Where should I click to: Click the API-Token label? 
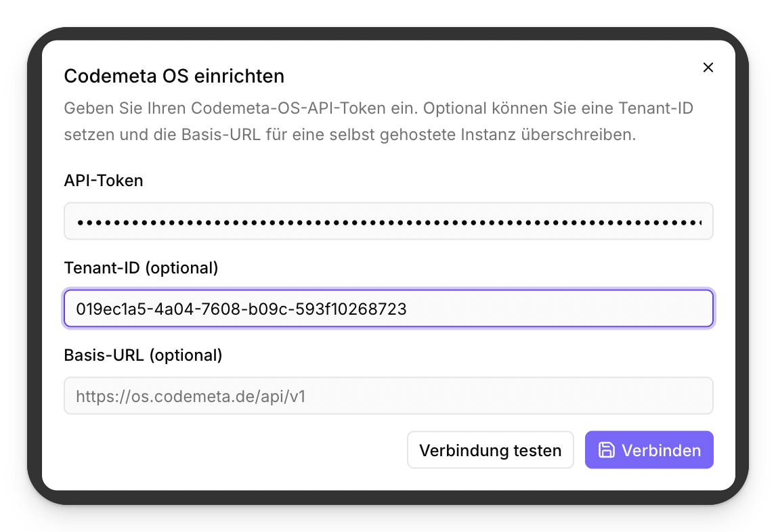click(104, 181)
